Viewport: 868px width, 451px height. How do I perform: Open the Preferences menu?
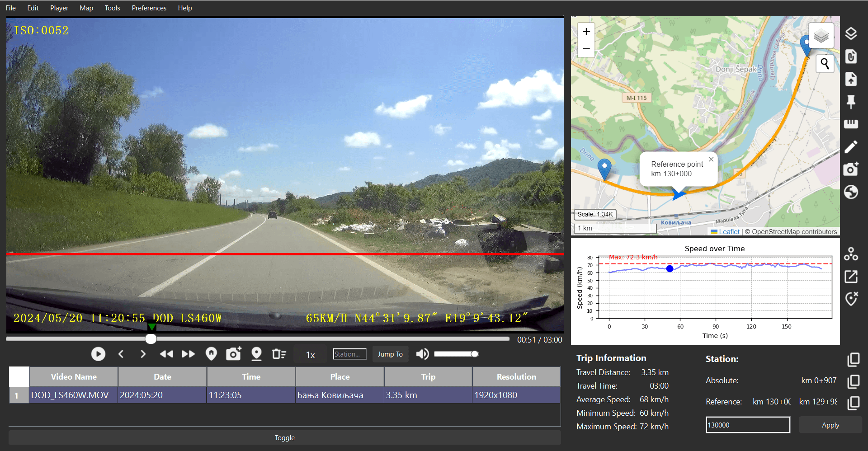point(149,8)
